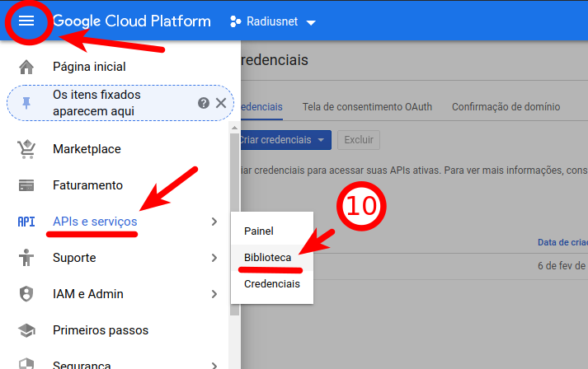The height and width of the screenshot is (369, 588).
Task: Click the Suporte person icon
Action: pyautogui.click(x=26, y=258)
